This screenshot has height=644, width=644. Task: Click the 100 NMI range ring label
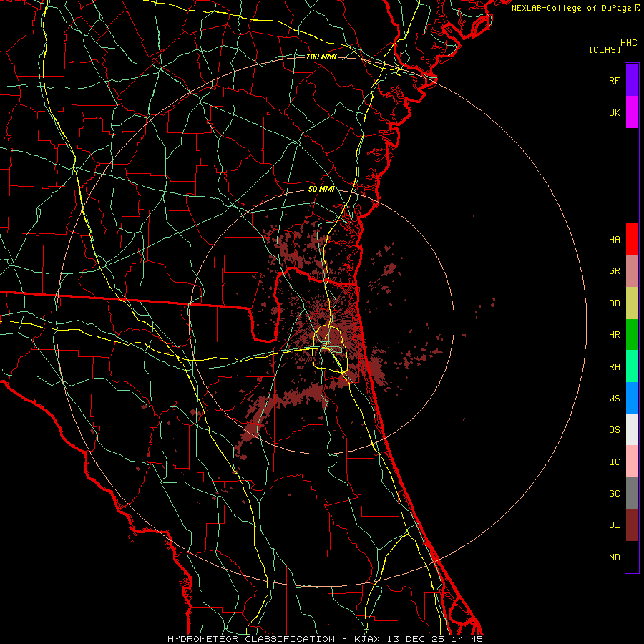click(x=321, y=57)
